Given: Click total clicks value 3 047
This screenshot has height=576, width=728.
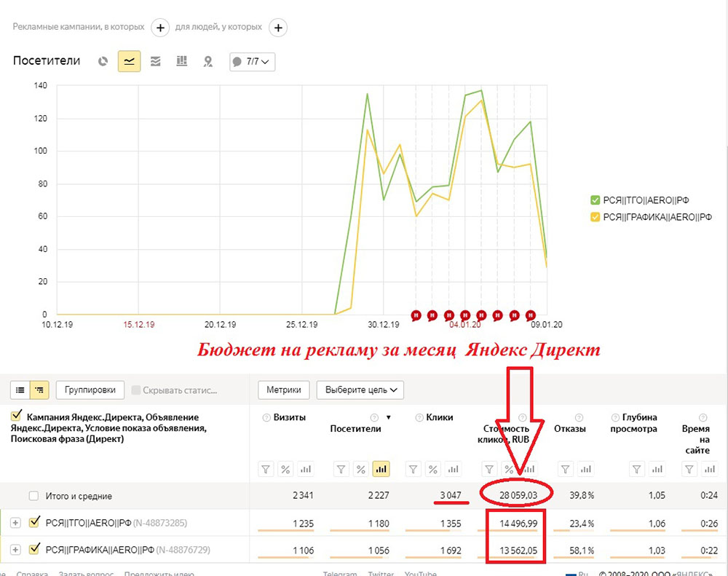Looking at the screenshot, I should click(451, 496).
